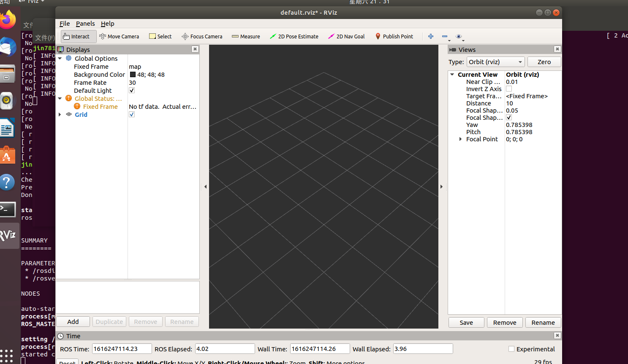Enable the Invert Z Axis checkbox
Viewport: 628px width, 364px height.
(509, 89)
